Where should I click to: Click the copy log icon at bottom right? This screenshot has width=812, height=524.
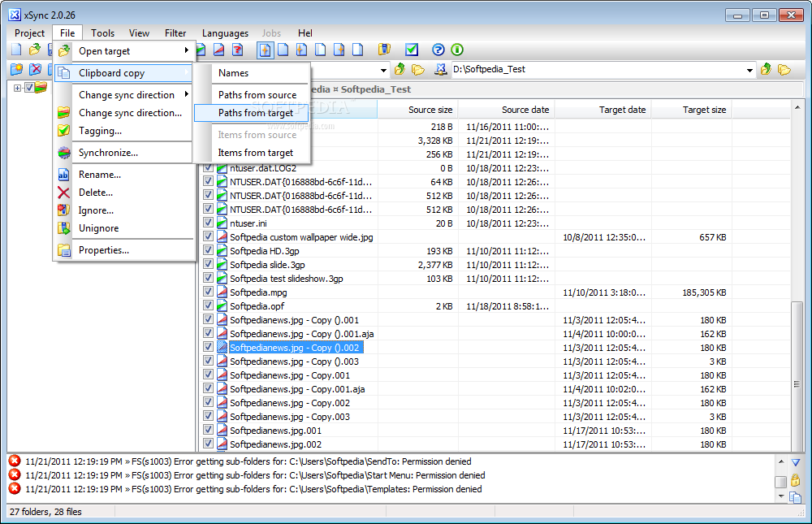pos(796,497)
